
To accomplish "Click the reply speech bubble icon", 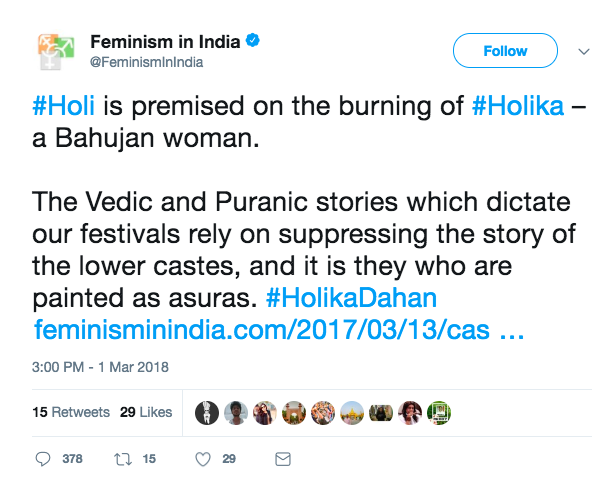I will [x=43, y=459].
